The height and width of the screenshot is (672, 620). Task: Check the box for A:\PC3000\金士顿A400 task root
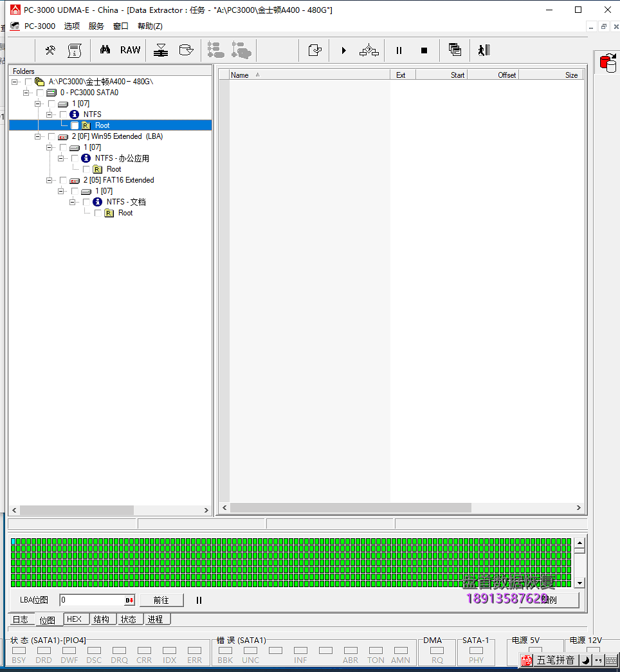click(x=28, y=82)
